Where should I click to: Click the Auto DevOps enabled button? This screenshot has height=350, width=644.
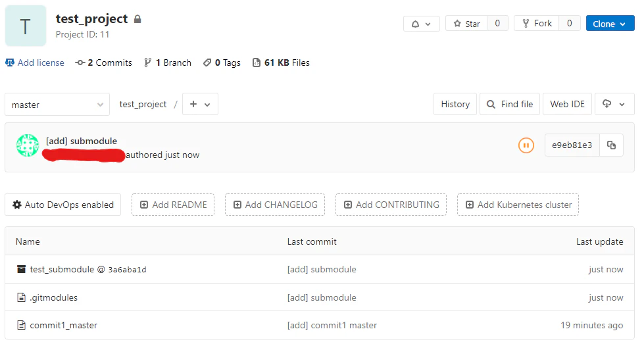click(63, 205)
